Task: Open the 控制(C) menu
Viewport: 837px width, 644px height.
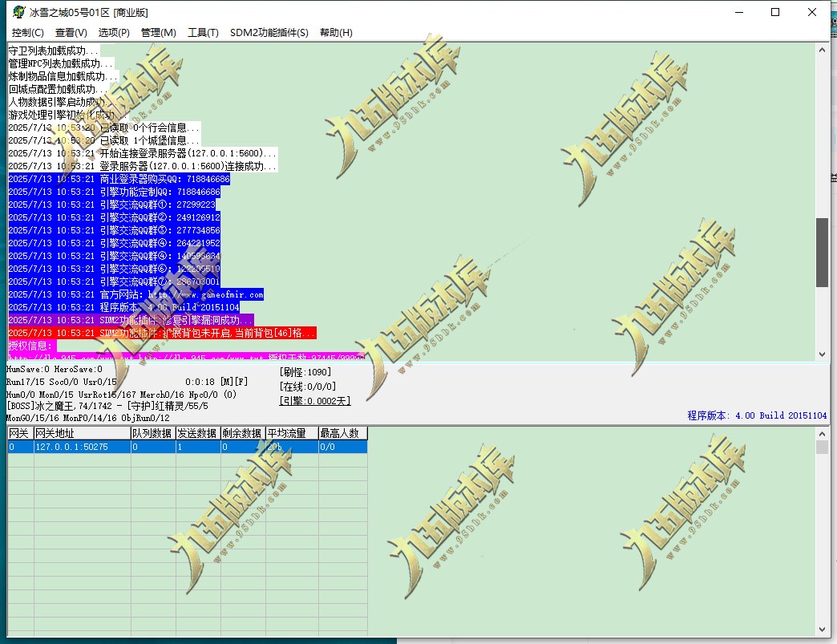Action: pyautogui.click(x=28, y=33)
